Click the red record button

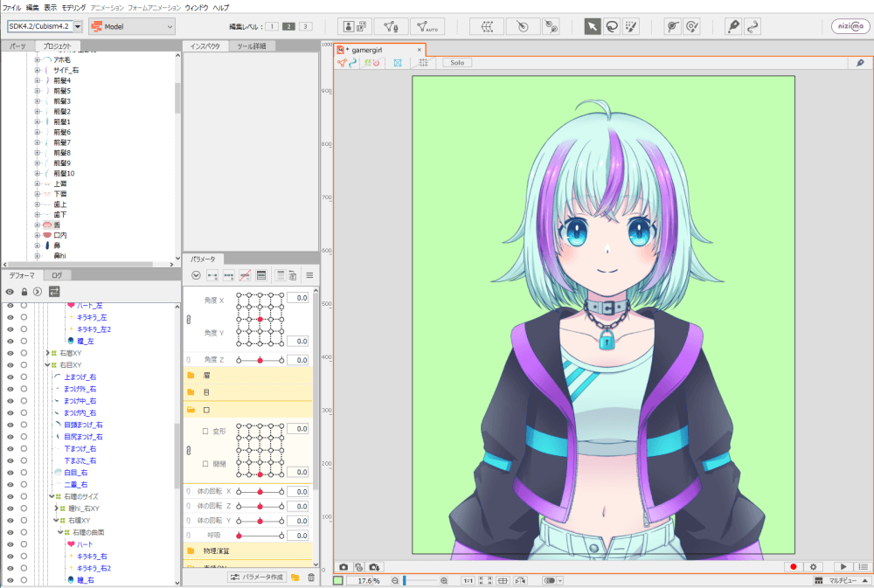tap(794, 567)
